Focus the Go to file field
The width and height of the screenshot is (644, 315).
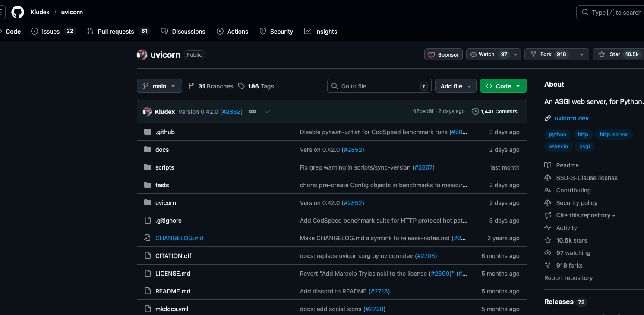[x=379, y=86]
